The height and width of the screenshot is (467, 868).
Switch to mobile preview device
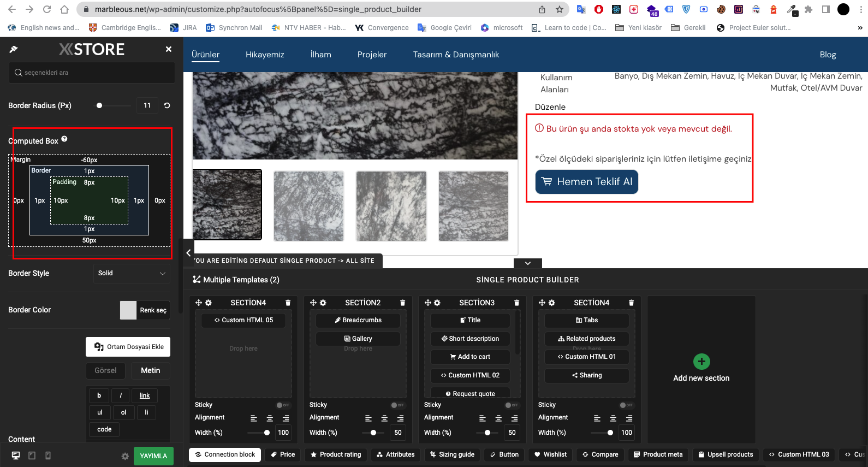(48, 456)
